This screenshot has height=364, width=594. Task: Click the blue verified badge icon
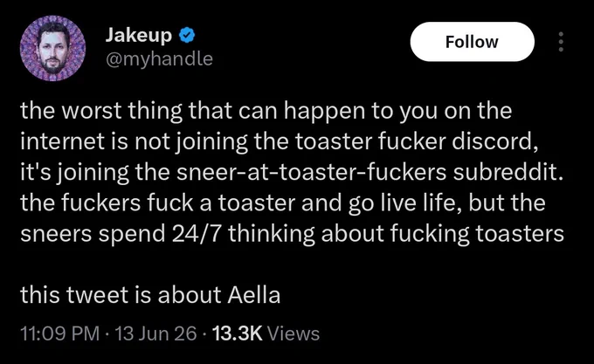point(186,35)
